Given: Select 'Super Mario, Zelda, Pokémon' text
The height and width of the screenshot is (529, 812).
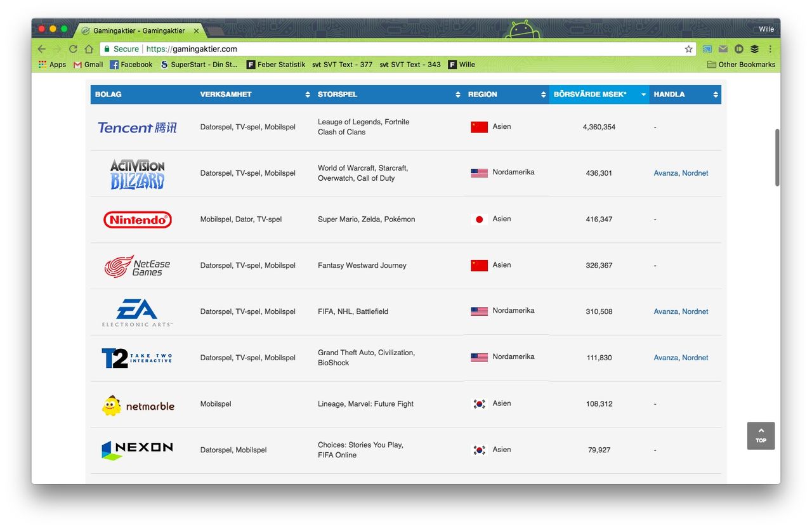Looking at the screenshot, I should [367, 219].
